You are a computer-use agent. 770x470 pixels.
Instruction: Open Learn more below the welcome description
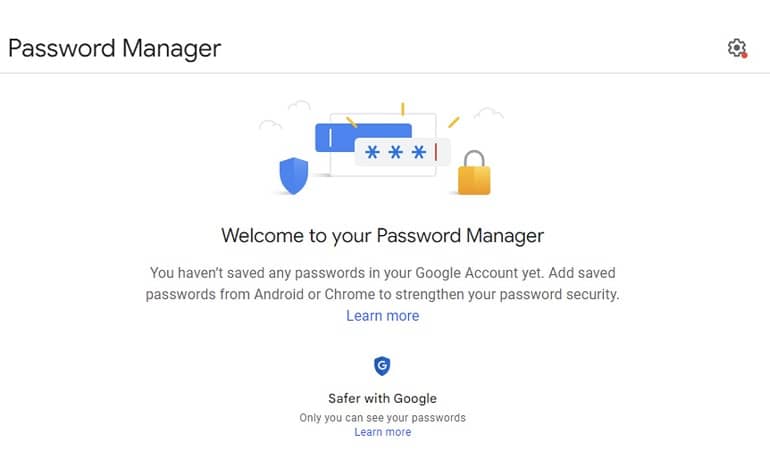pyautogui.click(x=382, y=316)
